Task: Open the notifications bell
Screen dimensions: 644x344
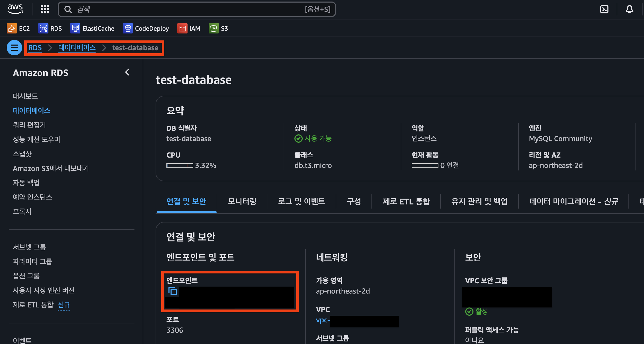Action: [629, 9]
